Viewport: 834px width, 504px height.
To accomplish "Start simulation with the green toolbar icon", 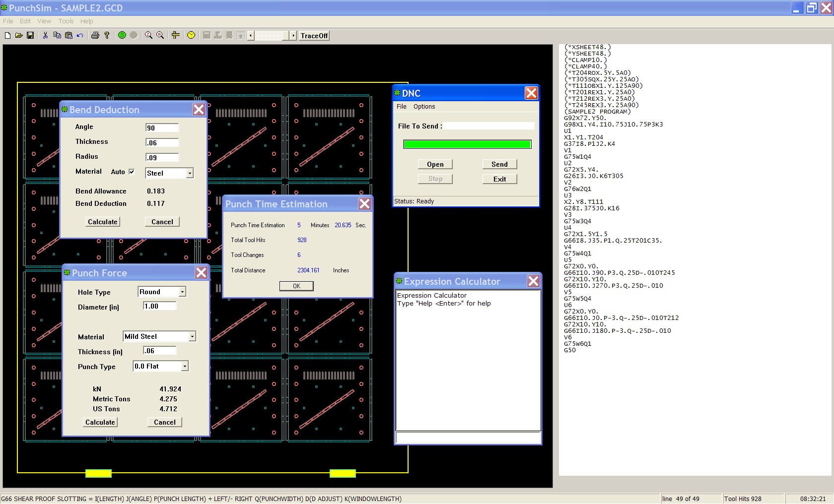I will 122,35.
